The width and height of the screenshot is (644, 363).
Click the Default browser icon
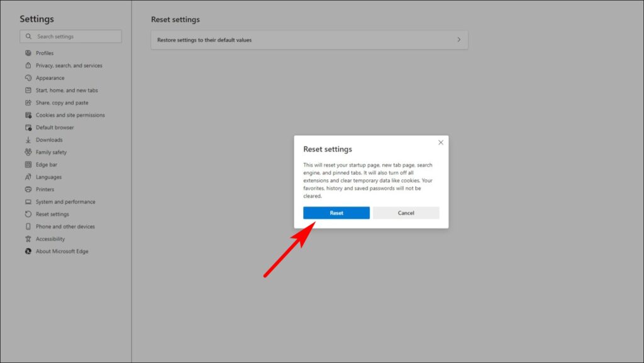(x=28, y=127)
